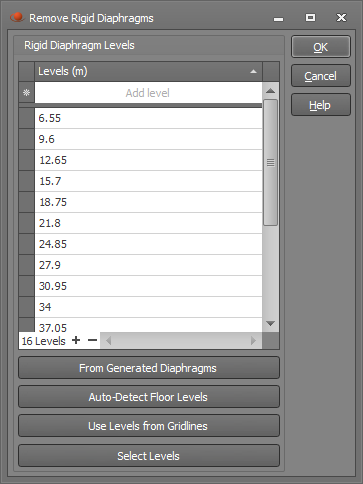Click the minus icon to remove a level
Viewport: 363px width, 484px height.
[92, 340]
